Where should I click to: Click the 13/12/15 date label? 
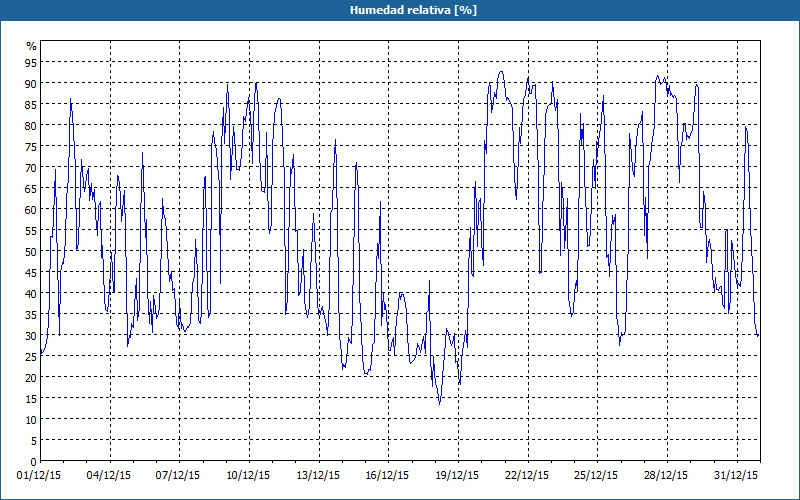[x=318, y=476]
